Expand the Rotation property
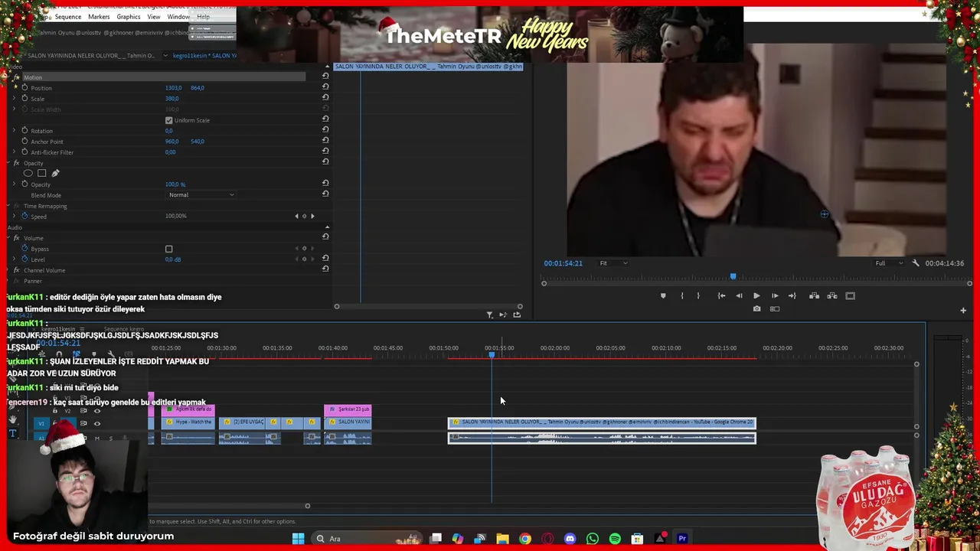Viewport: 980px width, 551px height. point(15,131)
